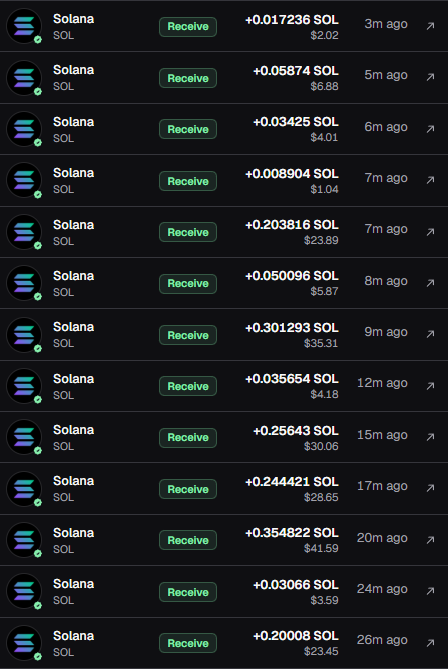Select the amount +0.301293 SOL
448x669 pixels.
(292, 328)
